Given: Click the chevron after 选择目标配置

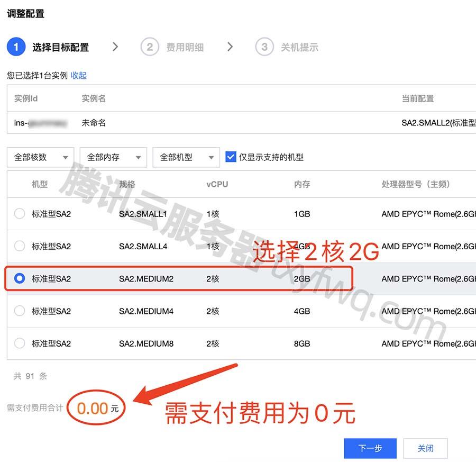Looking at the screenshot, I should [115, 47].
